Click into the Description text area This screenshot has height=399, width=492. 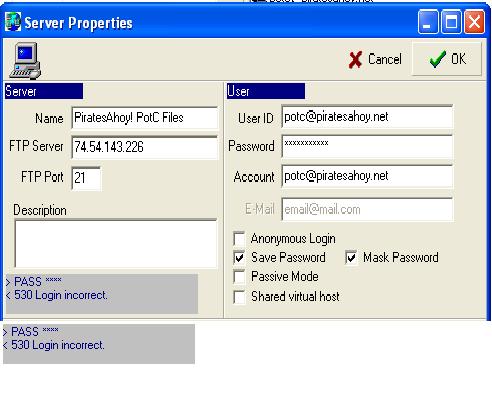coord(116,243)
